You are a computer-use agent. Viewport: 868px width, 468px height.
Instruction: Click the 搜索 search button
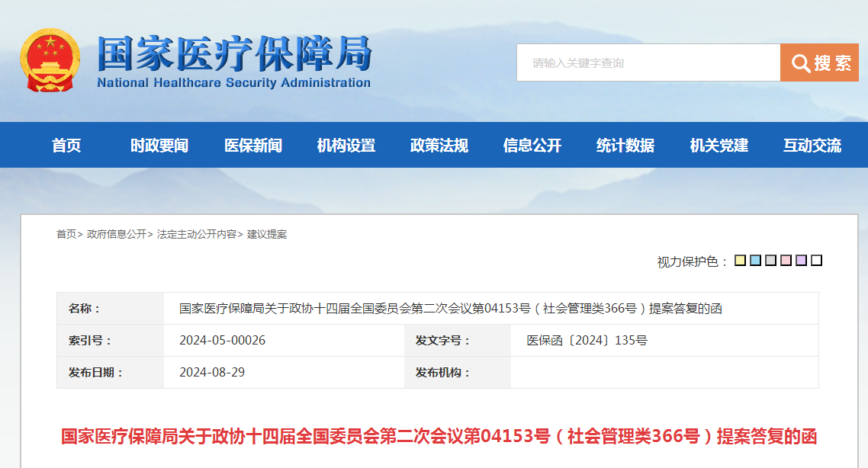819,63
